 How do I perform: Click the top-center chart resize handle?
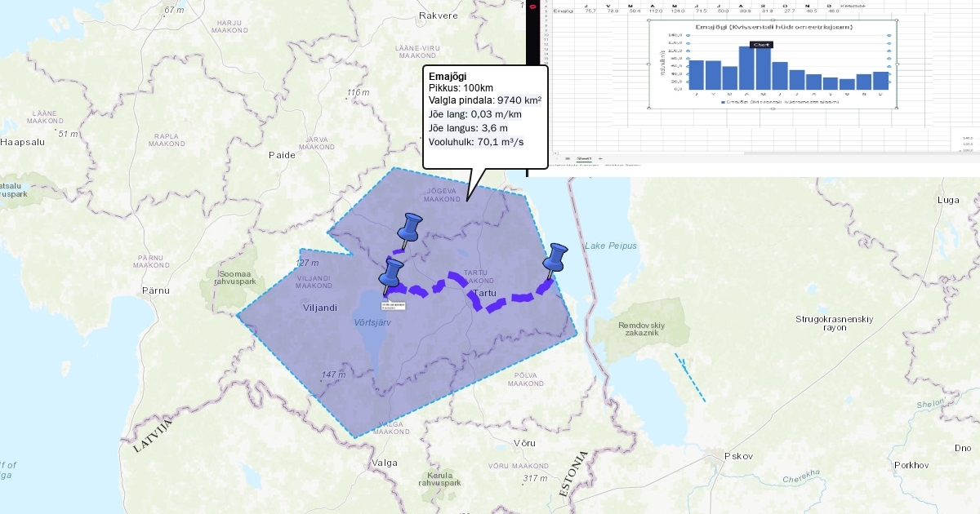[773, 20]
